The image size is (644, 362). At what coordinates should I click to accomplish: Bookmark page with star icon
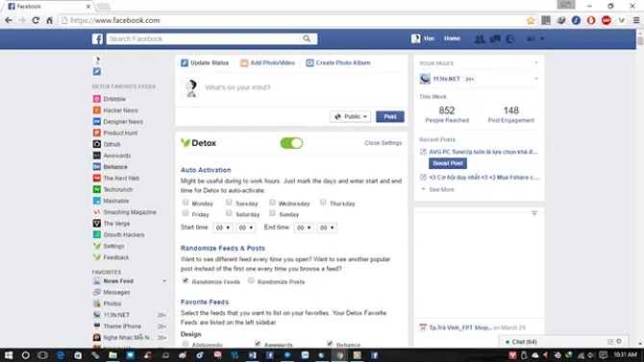[x=531, y=20]
